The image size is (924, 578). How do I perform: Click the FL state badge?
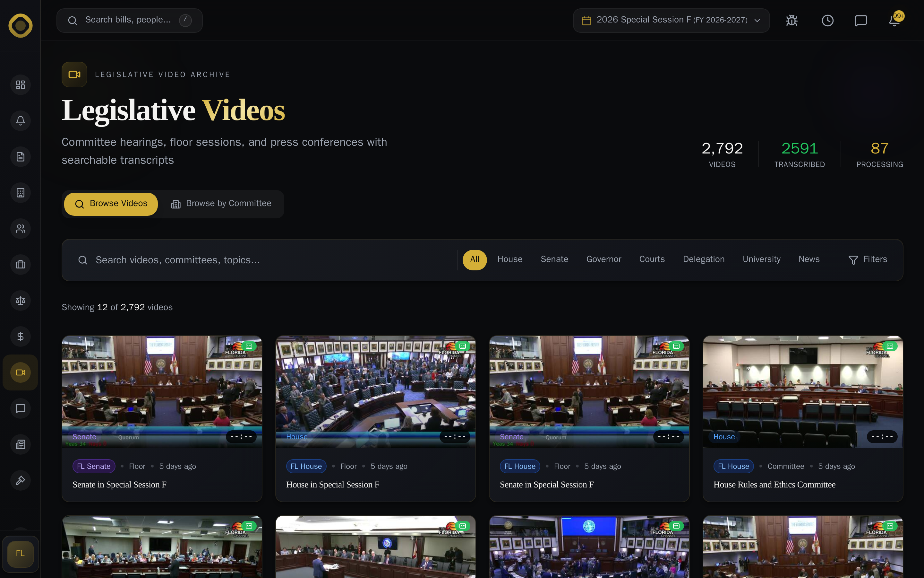pos(20,554)
